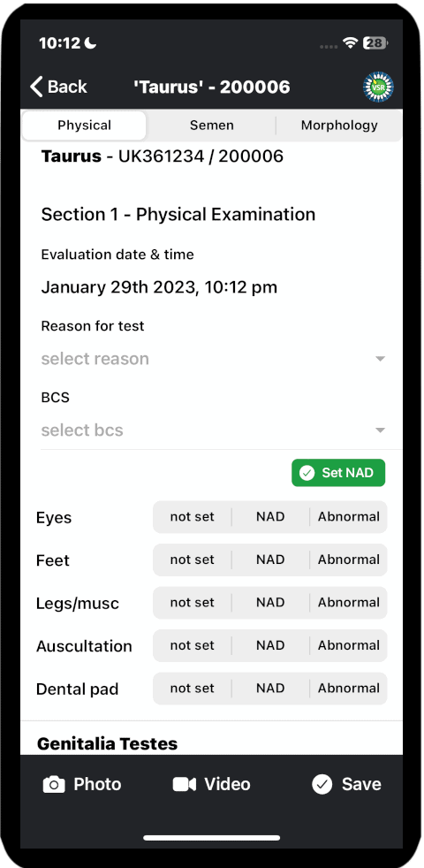Tap the VSR logo icon

click(x=378, y=87)
